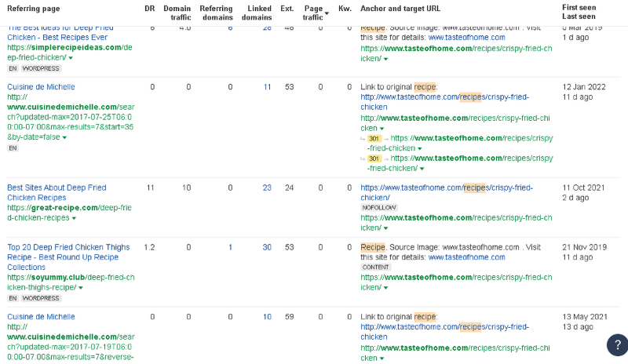Expand first cuisinedemichelle.com referring URL dropdown
This screenshot has width=628, height=364.
point(64,138)
